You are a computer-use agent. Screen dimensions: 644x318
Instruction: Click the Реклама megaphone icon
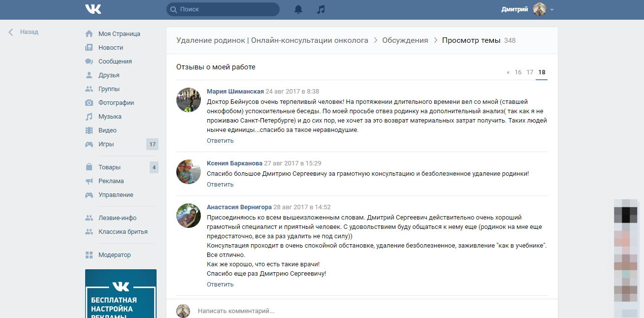pyautogui.click(x=89, y=181)
